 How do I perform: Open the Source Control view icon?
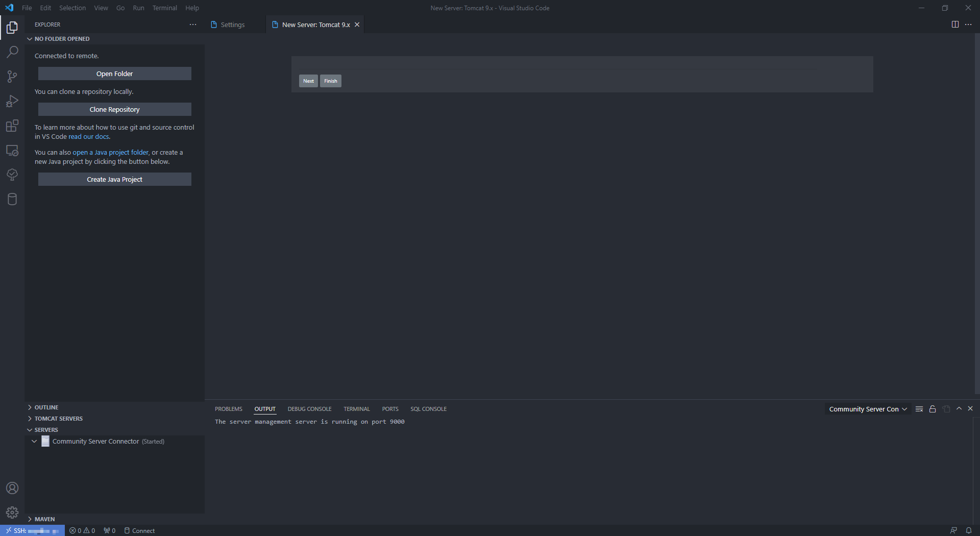12,77
